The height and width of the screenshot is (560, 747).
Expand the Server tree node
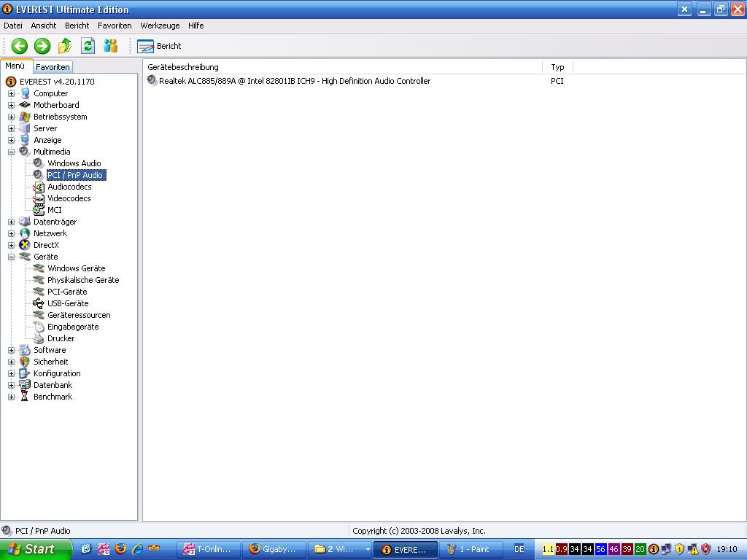tap(12, 128)
